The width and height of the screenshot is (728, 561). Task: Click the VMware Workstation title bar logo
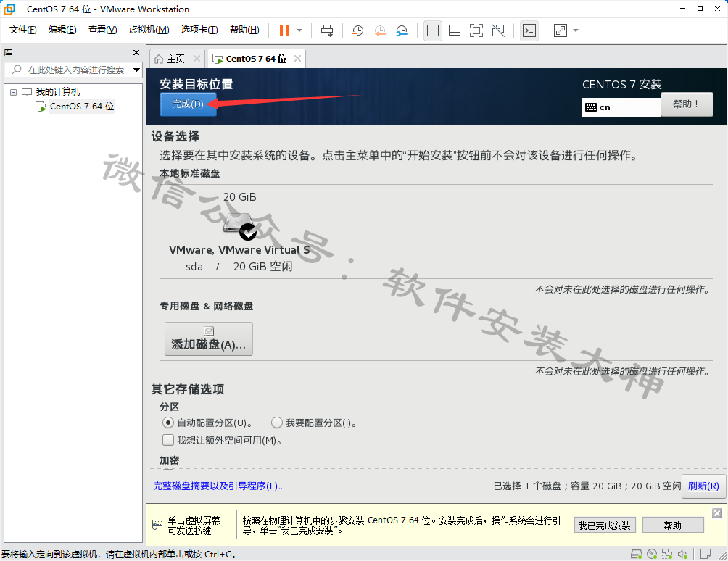9,9
